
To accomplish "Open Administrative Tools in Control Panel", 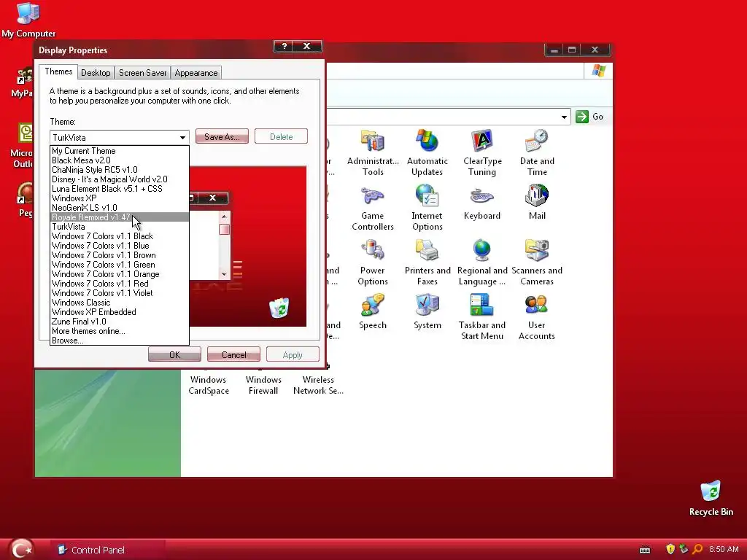I will pyautogui.click(x=373, y=152).
